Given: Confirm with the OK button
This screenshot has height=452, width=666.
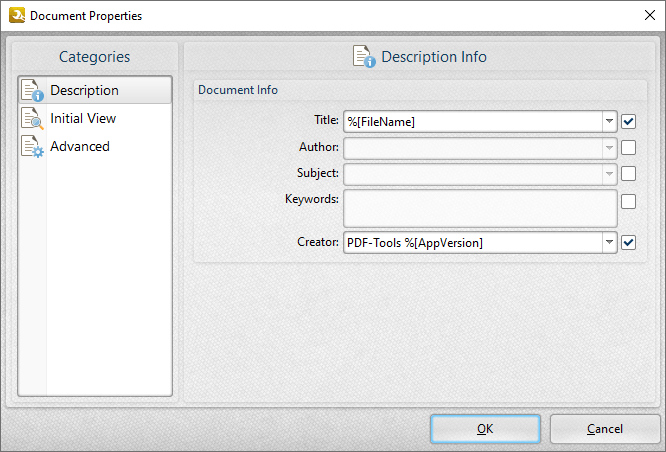Looking at the screenshot, I should 485,429.
